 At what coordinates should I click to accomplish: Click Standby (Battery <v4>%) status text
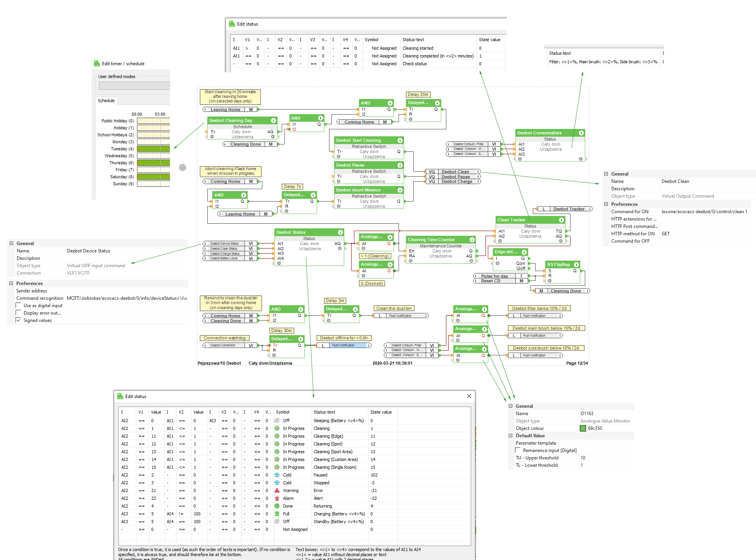(339, 522)
